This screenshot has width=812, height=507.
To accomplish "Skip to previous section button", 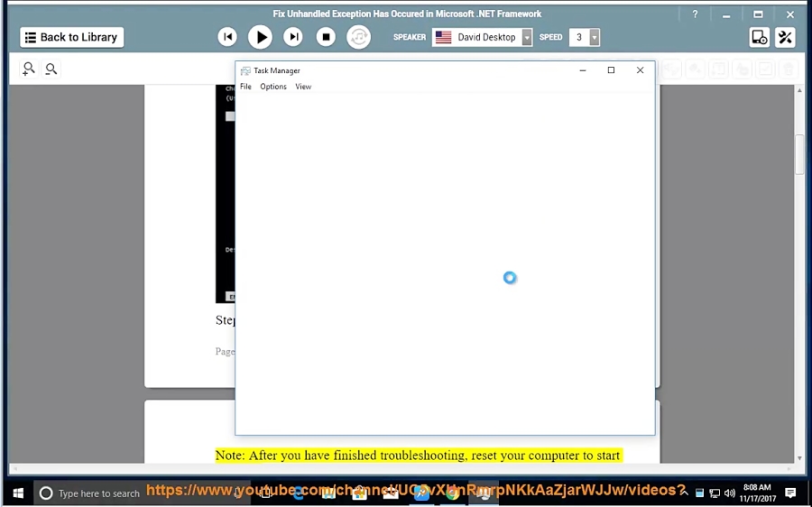I will [x=227, y=37].
